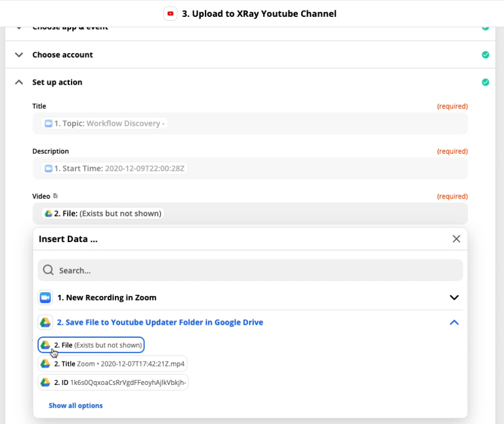Collapse the Google Drive step 2 chevron
504x424 pixels.
[454, 322]
